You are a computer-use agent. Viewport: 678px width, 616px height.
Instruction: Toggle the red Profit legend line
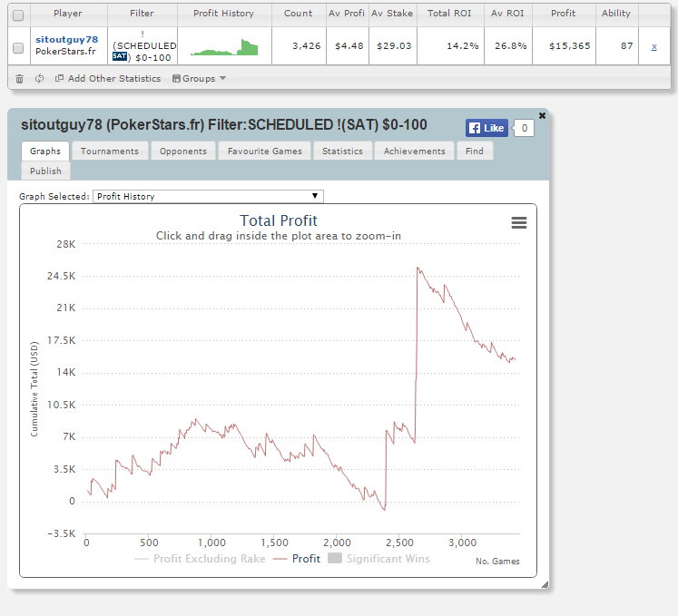tap(297, 559)
